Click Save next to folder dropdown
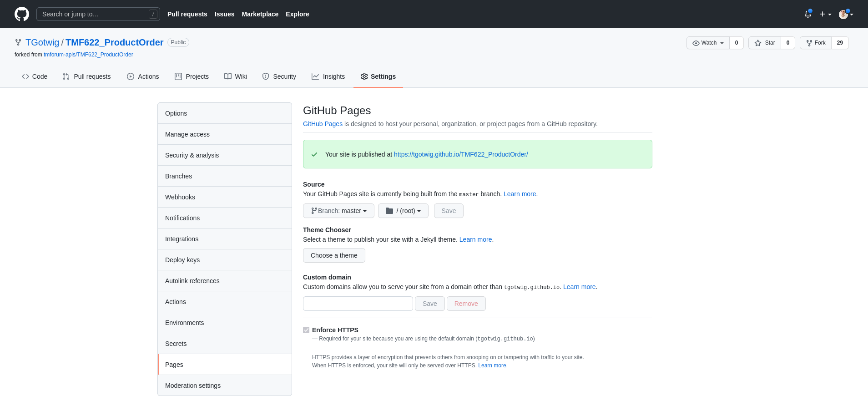 click(x=449, y=211)
